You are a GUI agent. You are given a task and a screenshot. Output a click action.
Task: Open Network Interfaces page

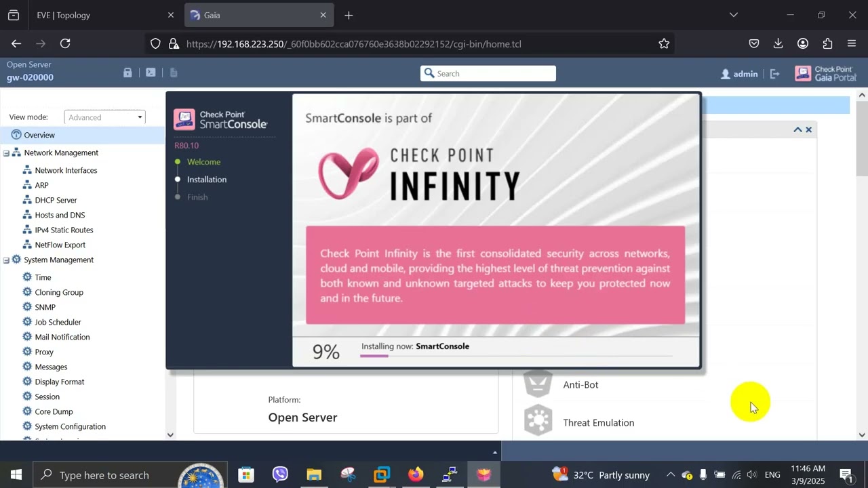tap(66, 170)
